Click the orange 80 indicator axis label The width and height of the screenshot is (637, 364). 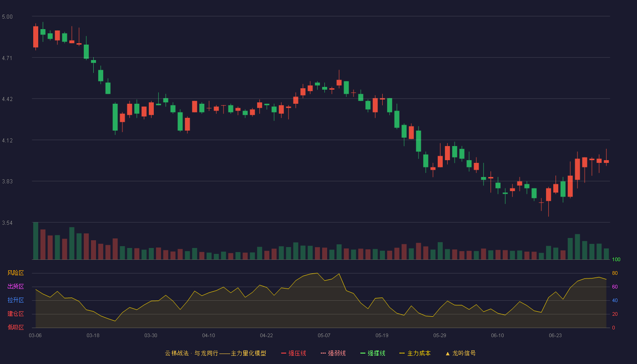[x=615, y=273]
